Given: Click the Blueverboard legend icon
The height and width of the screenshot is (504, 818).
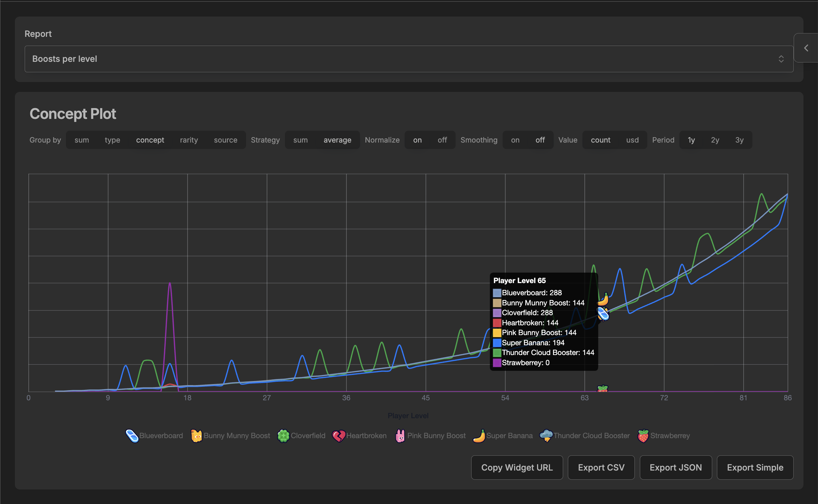Looking at the screenshot, I should click(x=132, y=436).
